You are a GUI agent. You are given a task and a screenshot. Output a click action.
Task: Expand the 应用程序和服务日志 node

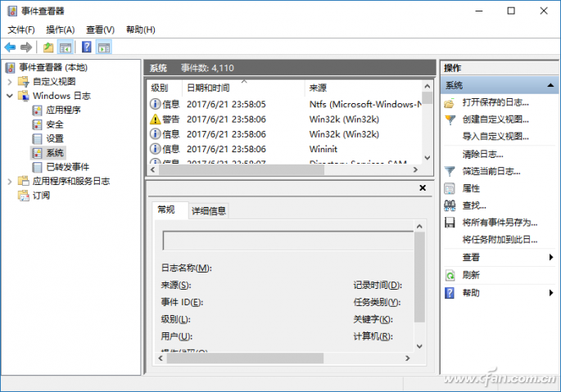10,181
